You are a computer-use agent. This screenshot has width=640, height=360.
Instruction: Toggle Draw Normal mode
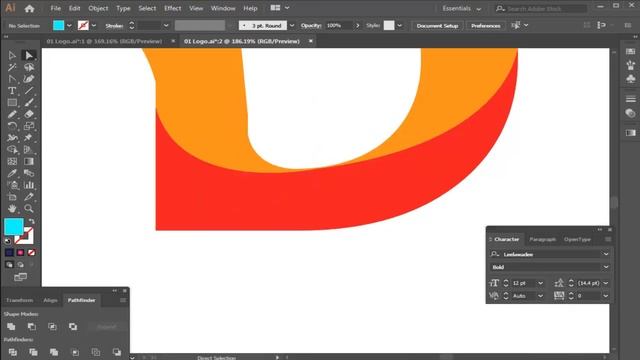[9, 264]
